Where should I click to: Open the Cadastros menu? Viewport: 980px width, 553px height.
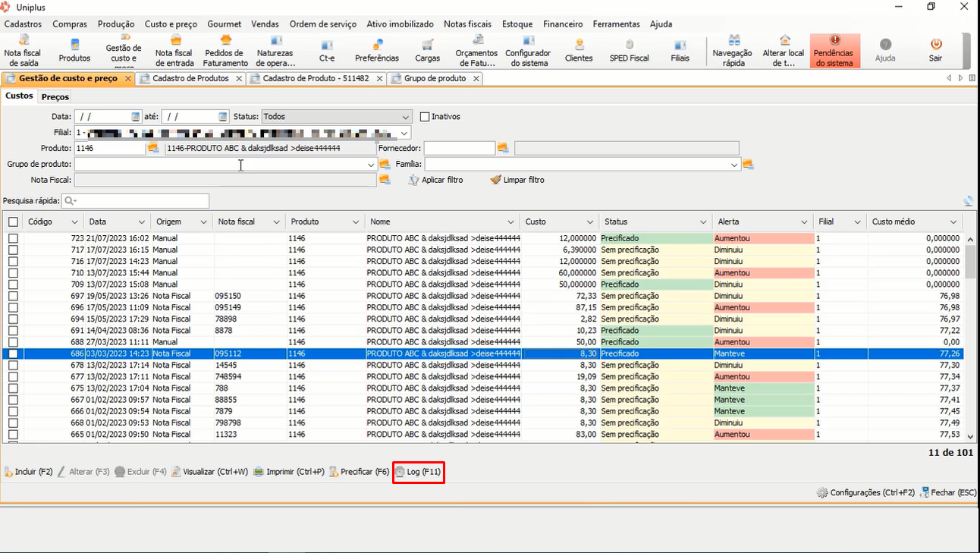point(23,24)
